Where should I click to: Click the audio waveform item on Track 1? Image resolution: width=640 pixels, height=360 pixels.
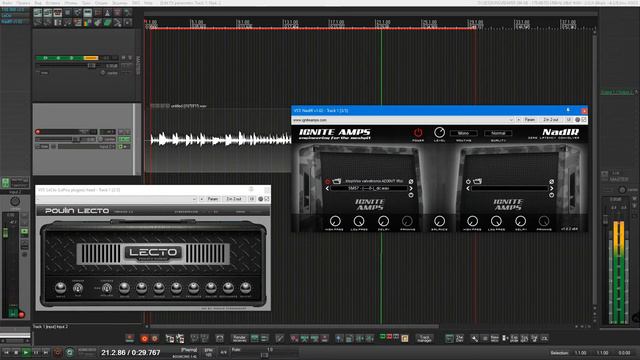pos(221,140)
